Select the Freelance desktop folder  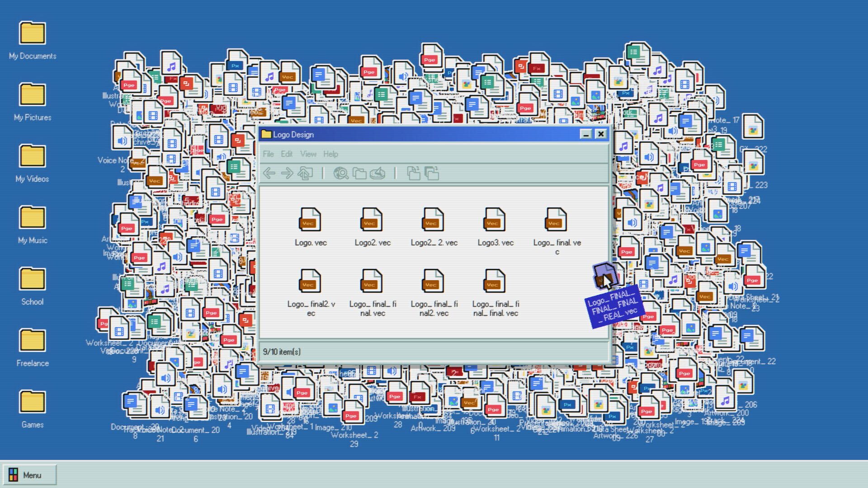click(33, 347)
